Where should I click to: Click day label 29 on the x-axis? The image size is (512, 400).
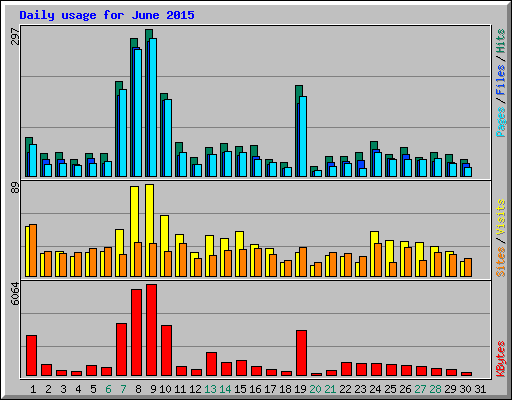[450, 389]
